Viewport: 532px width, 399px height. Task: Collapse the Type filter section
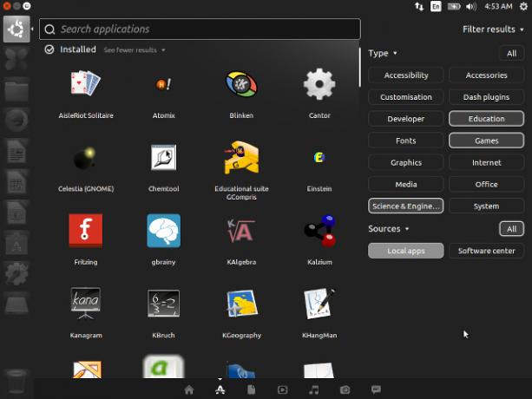coord(383,53)
